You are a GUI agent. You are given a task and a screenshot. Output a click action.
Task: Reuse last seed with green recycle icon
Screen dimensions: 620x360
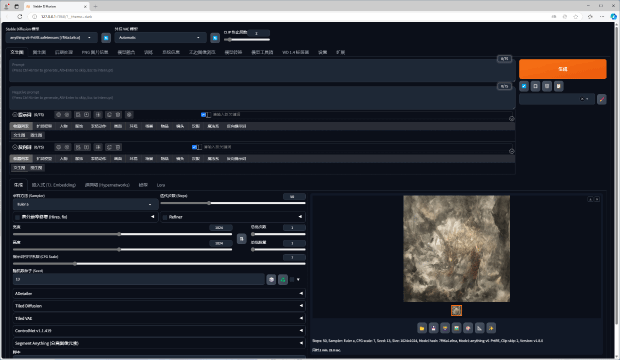tap(283, 280)
